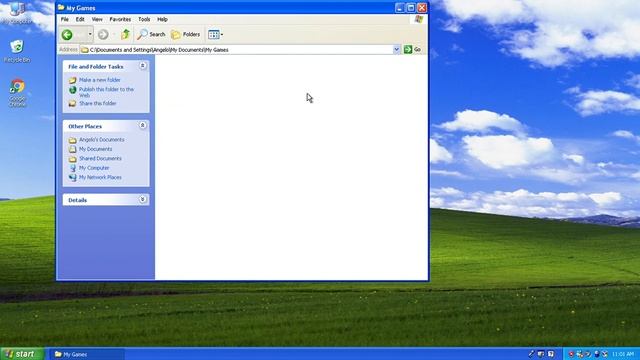The height and width of the screenshot is (360, 640).
Task: Click the Address bar path field
Action: pyautogui.click(x=237, y=50)
